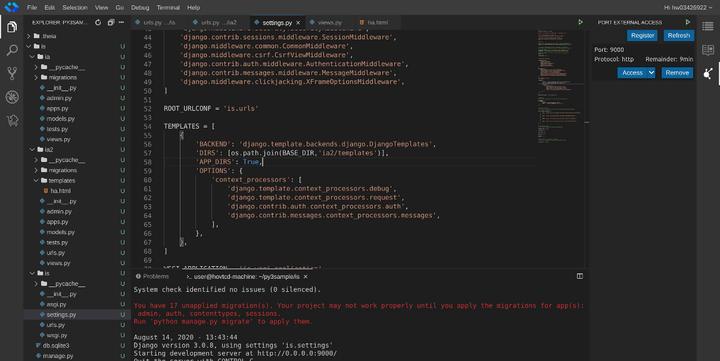Open the Source Control branch icon
The width and height of the screenshot is (720, 361).
click(x=12, y=73)
